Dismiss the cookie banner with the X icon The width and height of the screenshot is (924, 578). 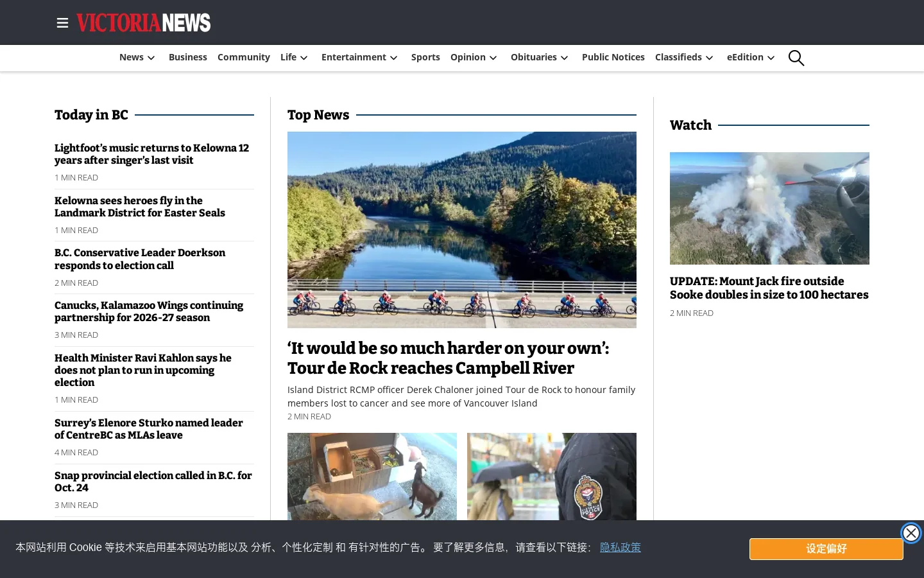(x=911, y=533)
